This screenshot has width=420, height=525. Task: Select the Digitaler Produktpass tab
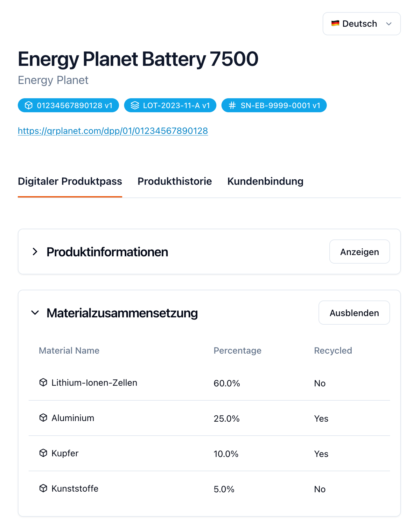[70, 181]
